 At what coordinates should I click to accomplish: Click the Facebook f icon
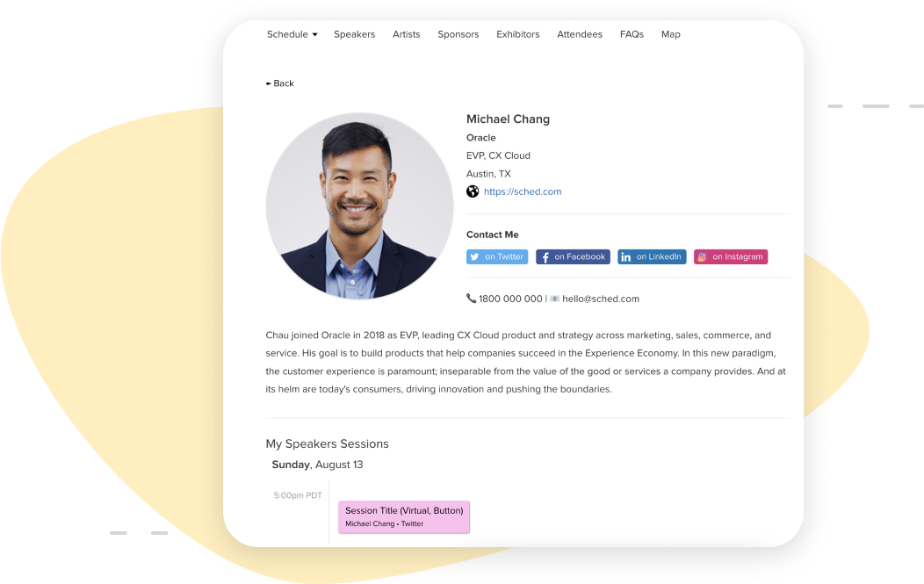tap(545, 257)
